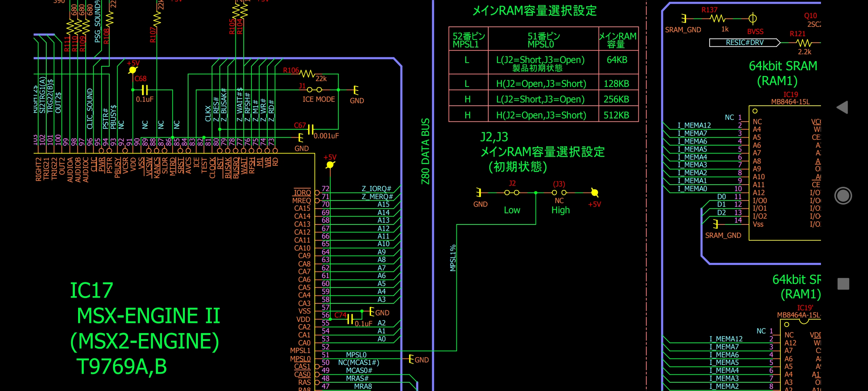Screen dimensions: 868x391
Task: Click the J1 ICE MODE jumper symbol
Action: (x=314, y=89)
